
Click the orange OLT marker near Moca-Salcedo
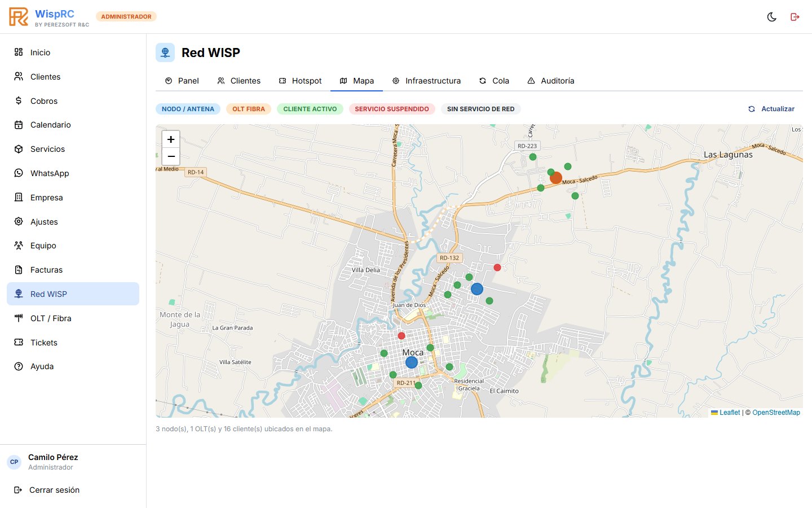click(x=556, y=178)
